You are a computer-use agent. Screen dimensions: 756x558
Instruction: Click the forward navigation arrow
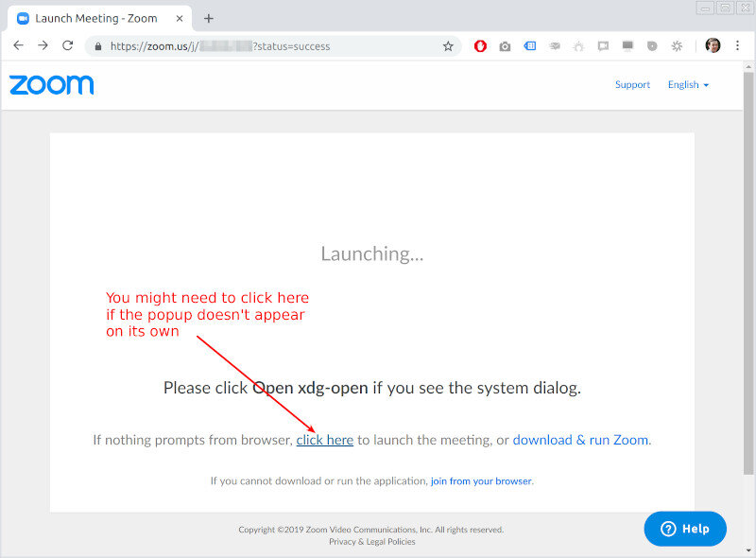click(x=43, y=45)
